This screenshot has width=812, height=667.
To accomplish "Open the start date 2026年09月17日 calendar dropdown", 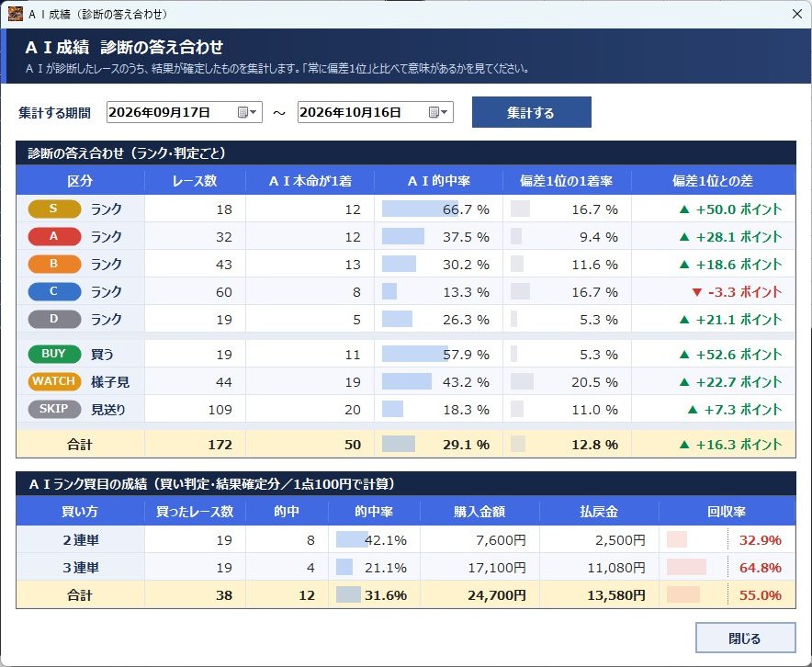I will click(247, 112).
